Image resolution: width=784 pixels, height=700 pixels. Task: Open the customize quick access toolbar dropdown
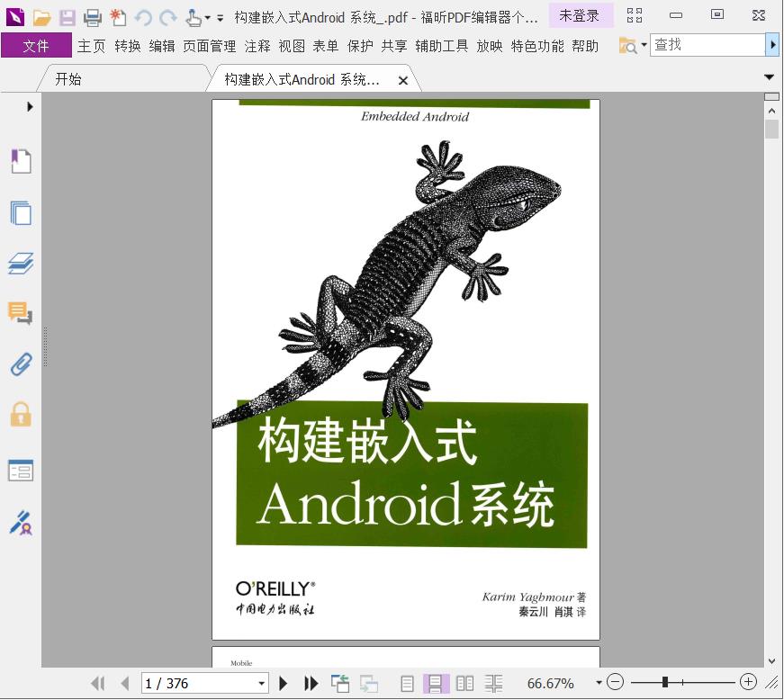coord(220,19)
